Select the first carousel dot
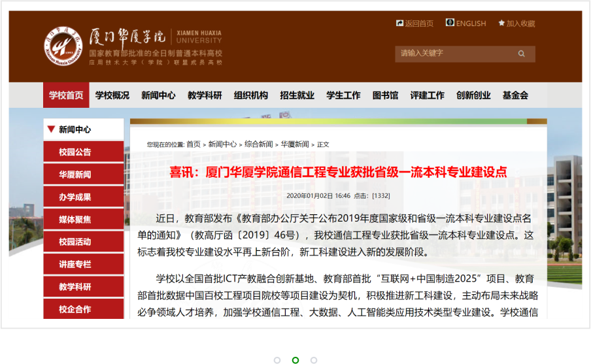591x364 pixels. [277, 360]
